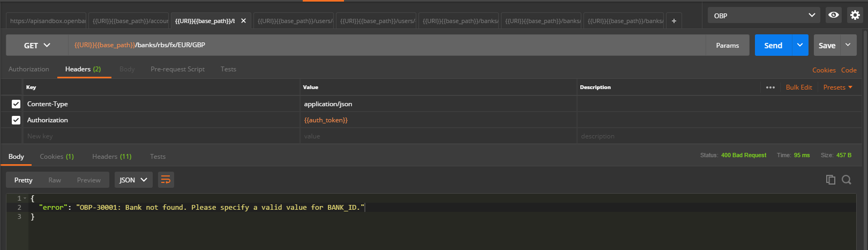Screen dimensions: 868x250
Task: Switch to the base_path accounts request tab
Action: 129,21
